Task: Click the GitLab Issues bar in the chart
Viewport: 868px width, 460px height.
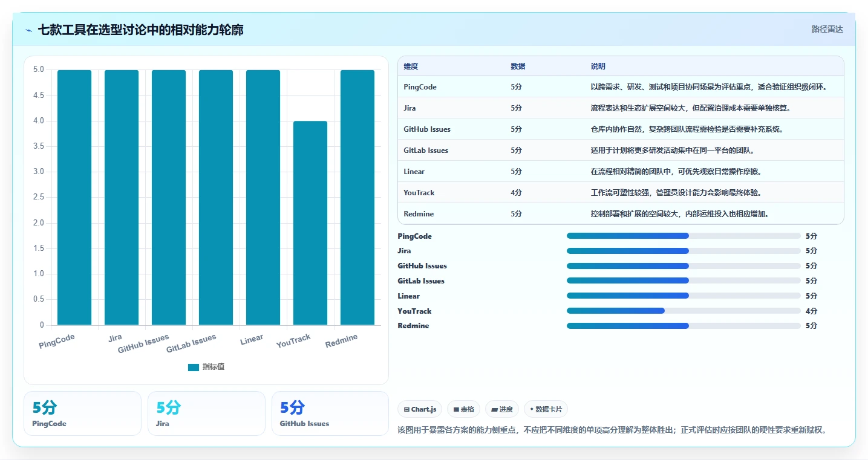Action: click(x=216, y=198)
